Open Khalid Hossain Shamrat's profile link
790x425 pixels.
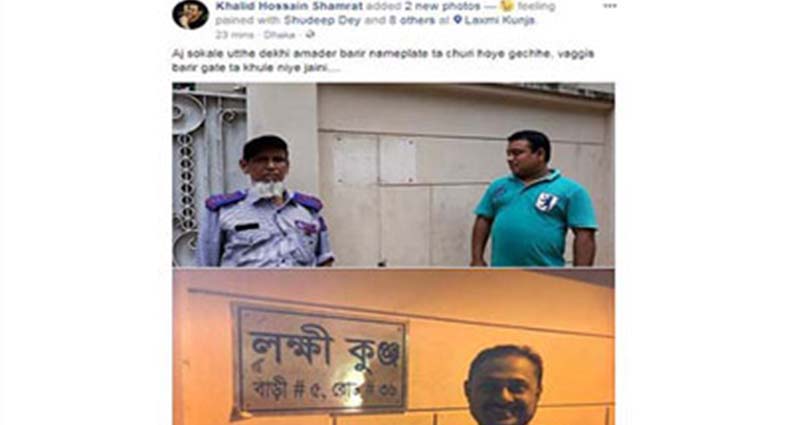pos(289,6)
